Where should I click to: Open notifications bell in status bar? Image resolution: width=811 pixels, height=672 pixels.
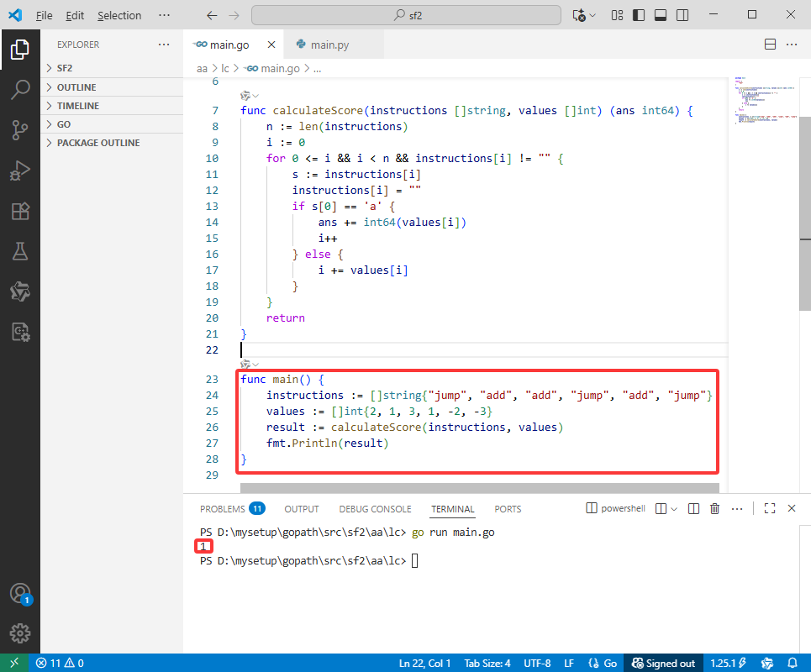click(792, 663)
